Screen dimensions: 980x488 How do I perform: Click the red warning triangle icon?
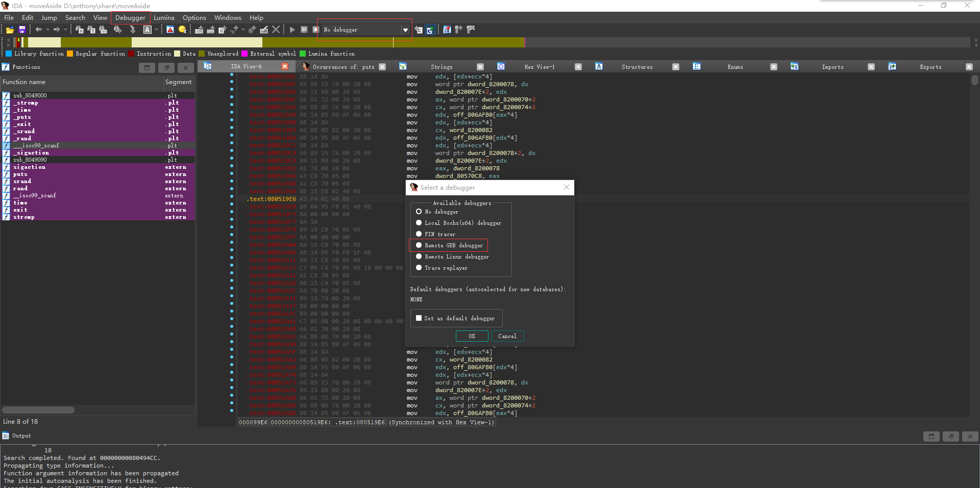coord(170,30)
